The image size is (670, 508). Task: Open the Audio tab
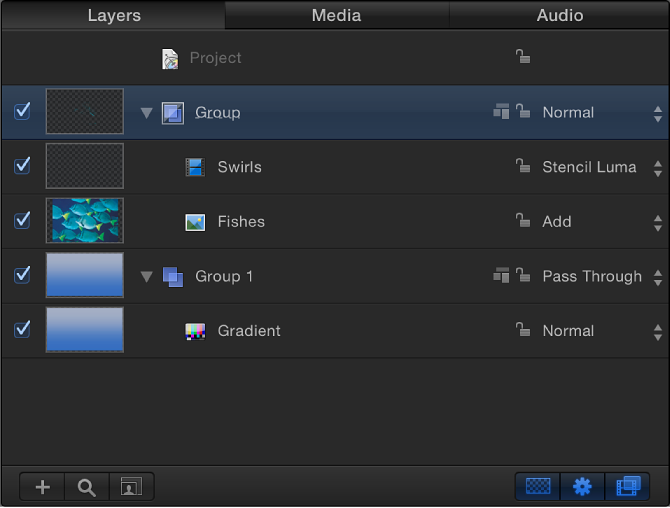(559, 15)
